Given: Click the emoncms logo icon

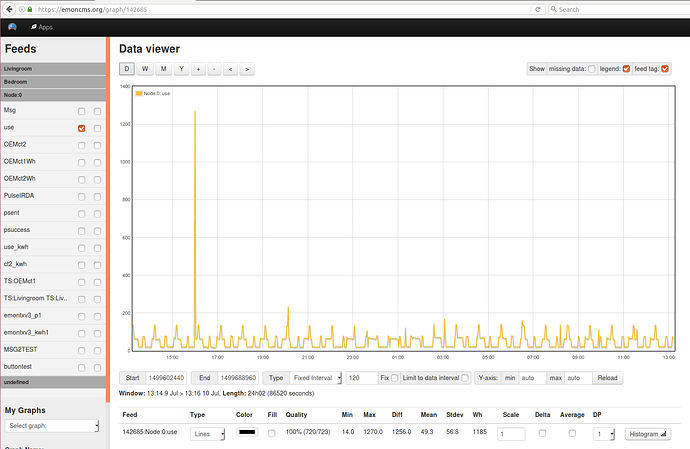Looking at the screenshot, I should pos(12,27).
